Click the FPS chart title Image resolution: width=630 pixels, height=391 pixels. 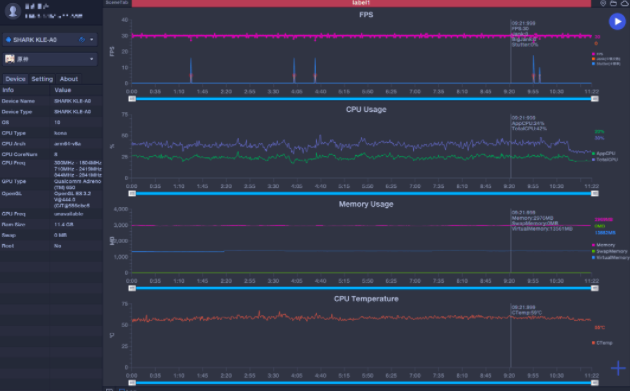tap(366, 15)
